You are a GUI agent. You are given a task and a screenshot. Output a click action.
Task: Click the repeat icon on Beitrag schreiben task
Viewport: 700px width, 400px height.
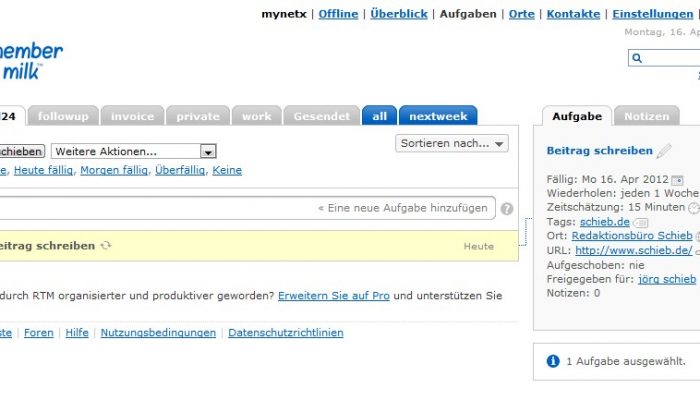(x=106, y=246)
